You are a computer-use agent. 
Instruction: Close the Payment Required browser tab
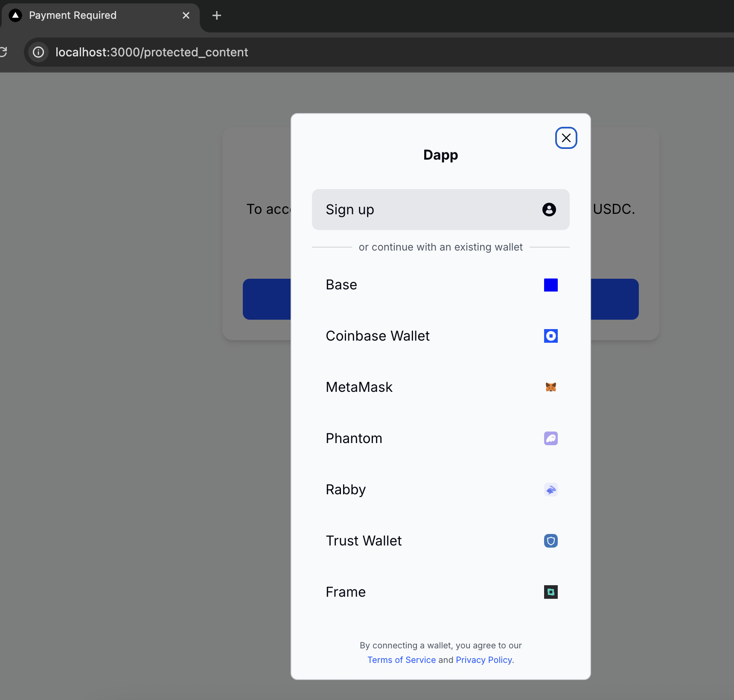pyautogui.click(x=186, y=15)
